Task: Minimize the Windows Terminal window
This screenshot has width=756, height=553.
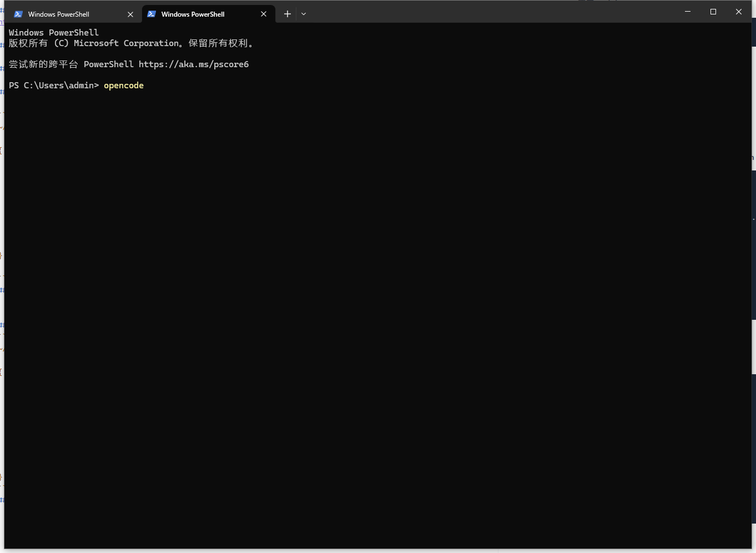Action: 688,12
